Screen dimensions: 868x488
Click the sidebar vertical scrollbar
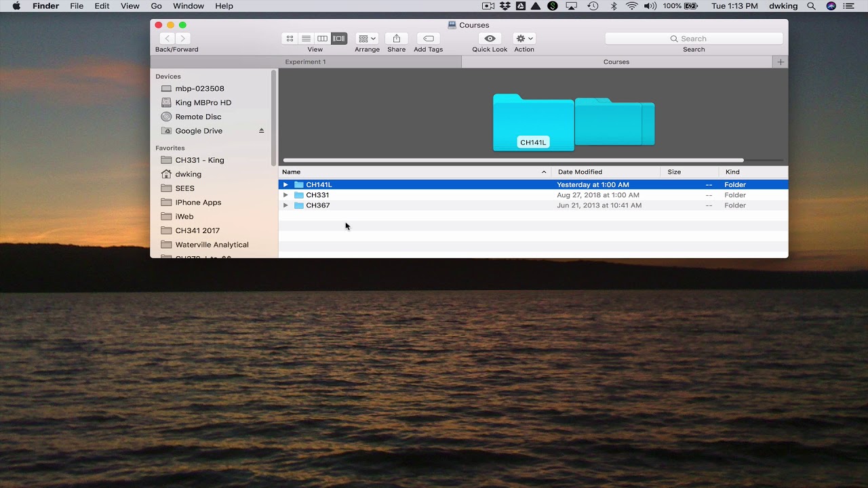point(274,117)
